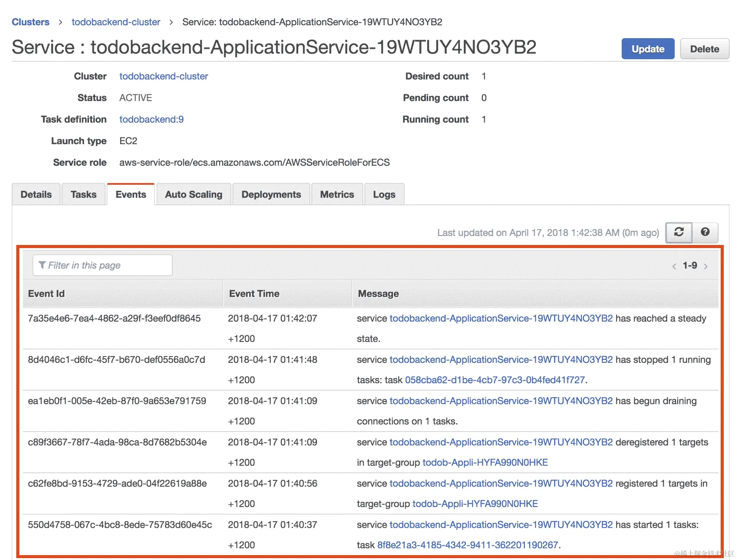Open the Deployments tab
Image resolution: width=737 pixels, height=560 pixels.
pyautogui.click(x=271, y=194)
